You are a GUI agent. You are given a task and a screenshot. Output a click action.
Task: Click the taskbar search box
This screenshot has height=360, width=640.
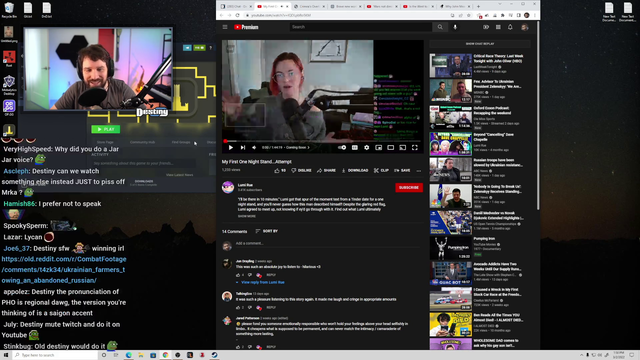pos(55,355)
